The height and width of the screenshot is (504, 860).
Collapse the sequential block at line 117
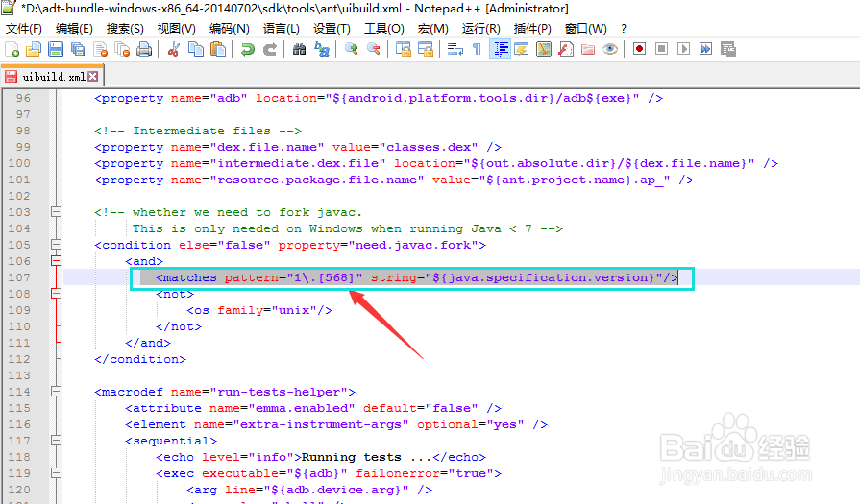click(56, 440)
